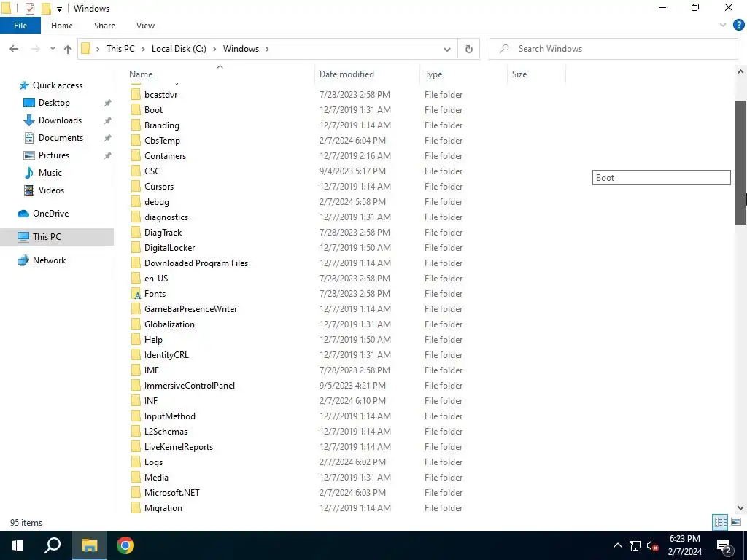Expand chevron after Windows in breadcrumb
The width and height of the screenshot is (747, 560).
click(x=267, y=49)
